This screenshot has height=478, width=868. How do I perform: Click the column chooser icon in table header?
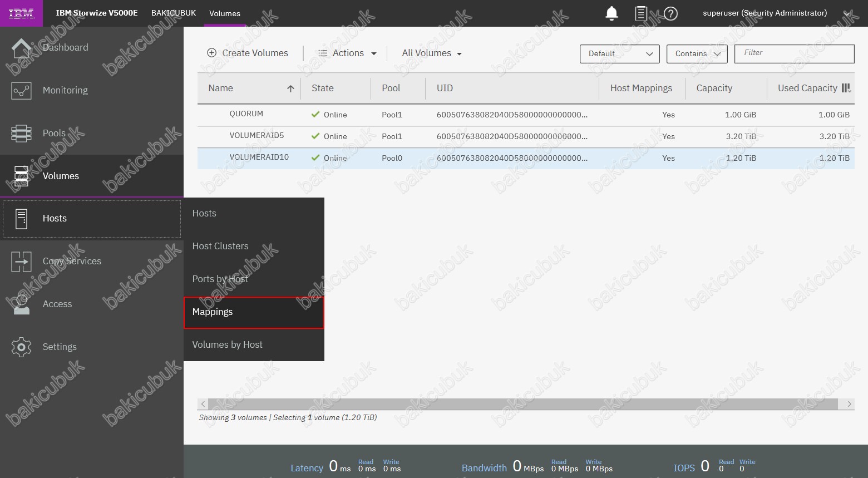click(846, 88)
